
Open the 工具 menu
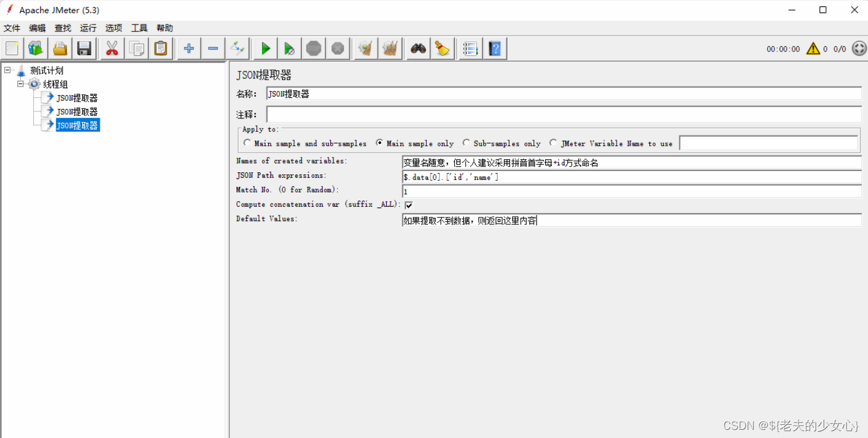pos(139,28)
